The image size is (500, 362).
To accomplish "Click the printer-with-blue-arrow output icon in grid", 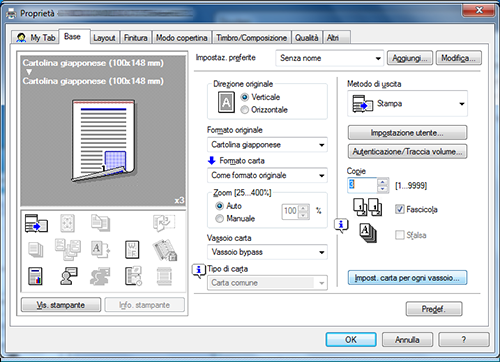I will click(36, 223).
